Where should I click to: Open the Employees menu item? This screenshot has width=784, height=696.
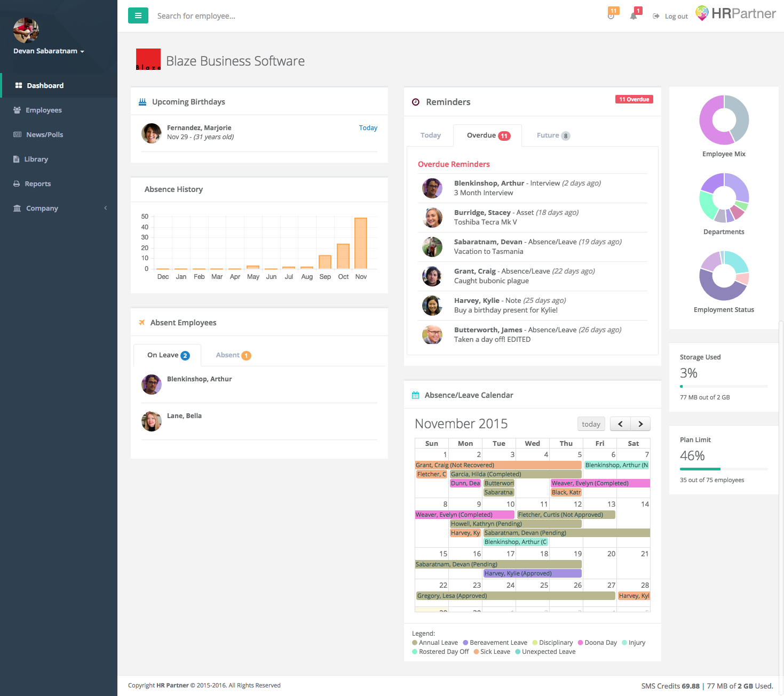tap(59, 110)
